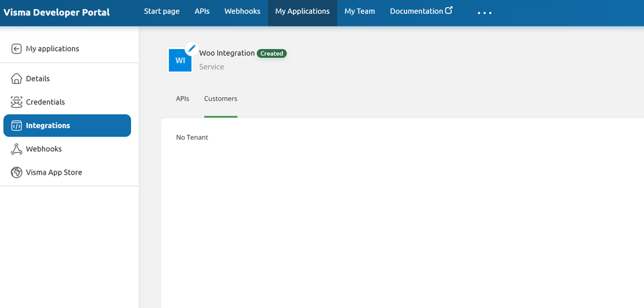Click the Credentials sidebar icon
Image resolution: width=644 pixels, height=308 pixels.
(16, 102)
